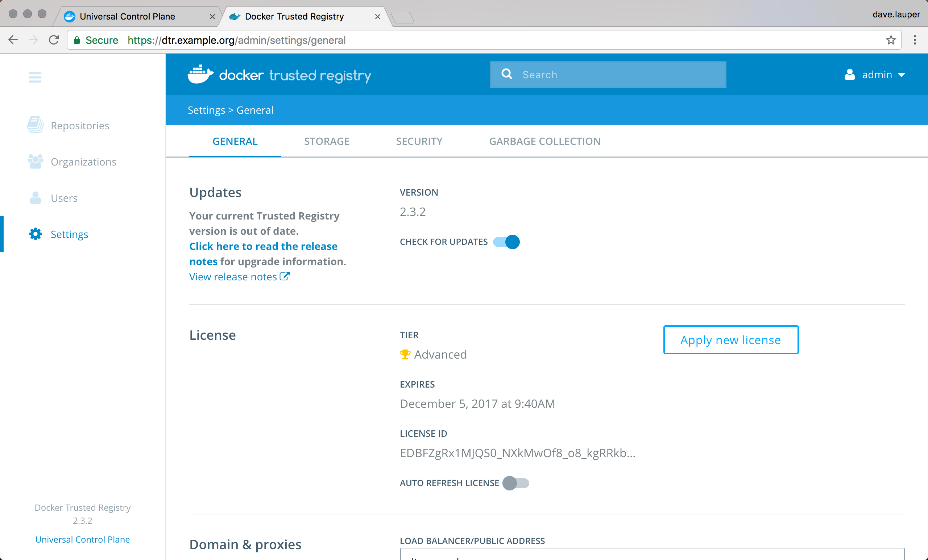Screen dimensions: 928x560
Task: Open the Universal Control Plane sidebar link
Action: [x=82, y=539]
